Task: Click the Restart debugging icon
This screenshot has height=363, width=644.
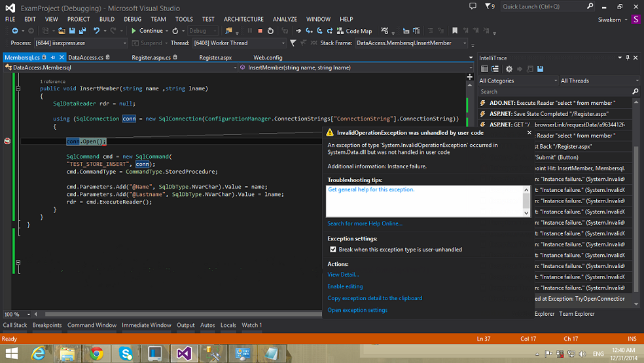Action: [270, 31]
